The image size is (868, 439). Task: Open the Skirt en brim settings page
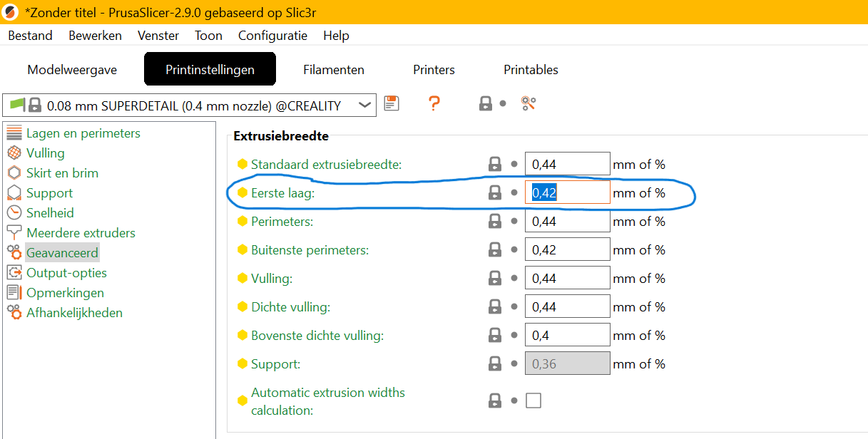tap(62, 173)
